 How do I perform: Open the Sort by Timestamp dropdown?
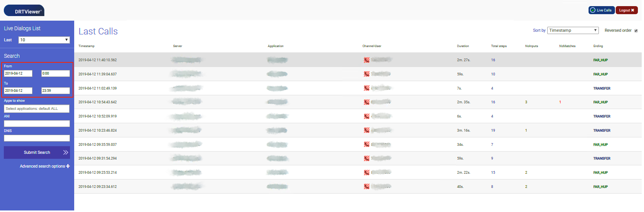click(x=572, y=31)
